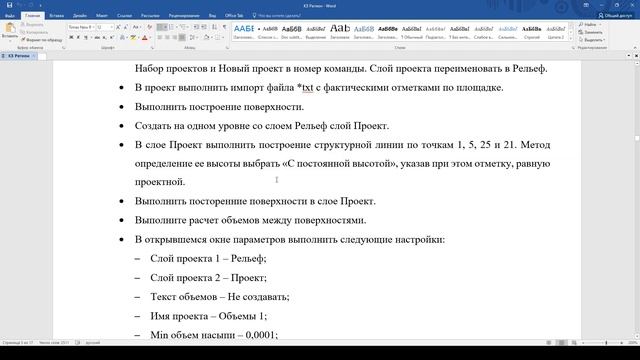The image size is (640, 360).
Task: Apply the Строгий style
Action: 531,31
